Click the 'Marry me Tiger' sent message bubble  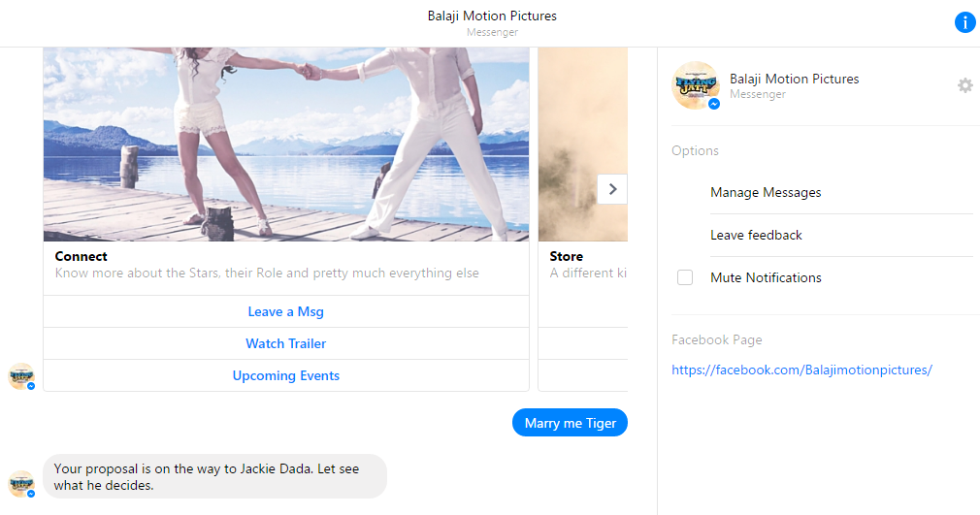click(570, 423)
